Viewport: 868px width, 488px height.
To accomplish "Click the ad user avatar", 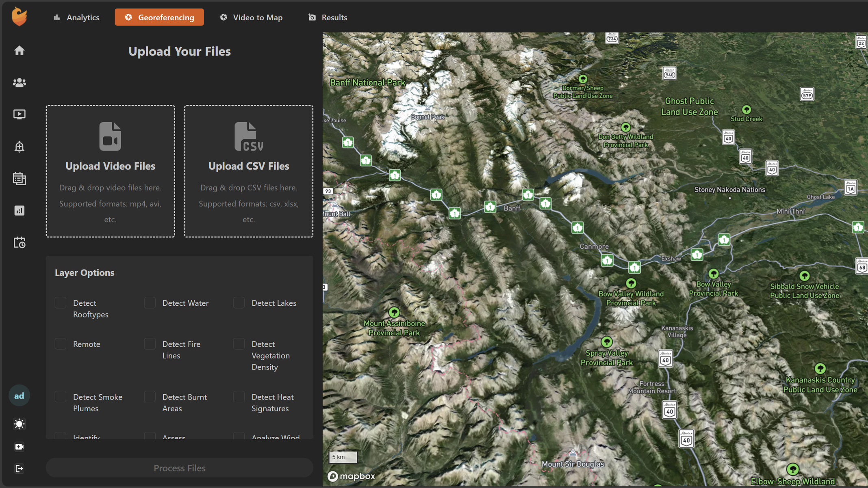I will point(19,395).
